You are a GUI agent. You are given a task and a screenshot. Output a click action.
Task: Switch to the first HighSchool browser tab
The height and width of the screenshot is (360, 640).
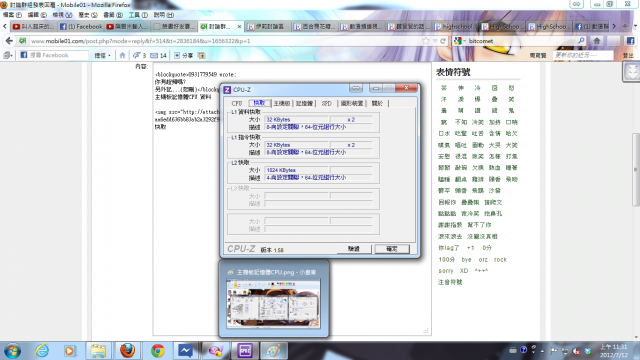pos(454,27)
